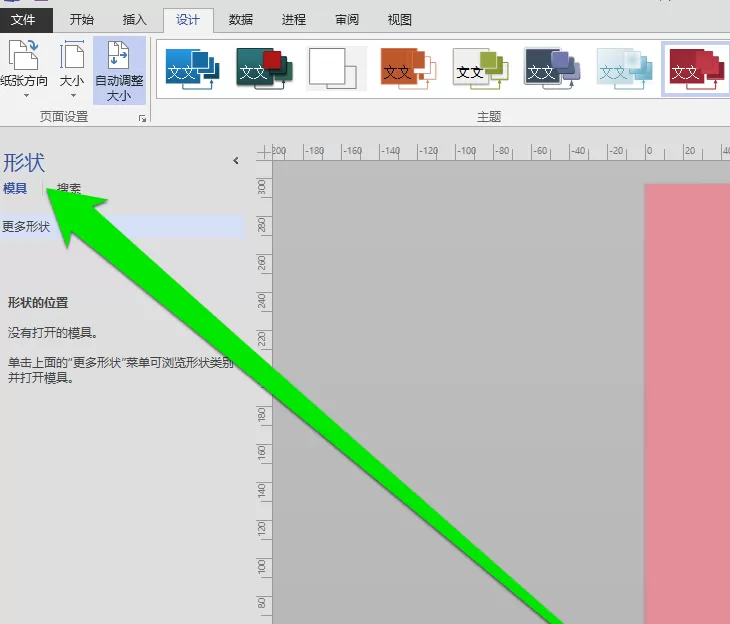The image size is (730, 624).
Task: Open the 纸张方向 orientation dropdown
Action: pyautogui.click(x=24, y=70)
